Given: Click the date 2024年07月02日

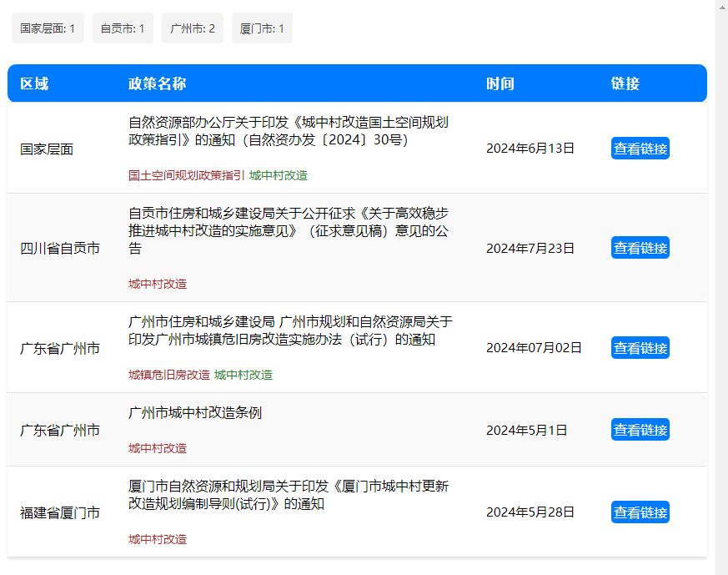Looking at the screenshot, I should [x=534, y=348].
